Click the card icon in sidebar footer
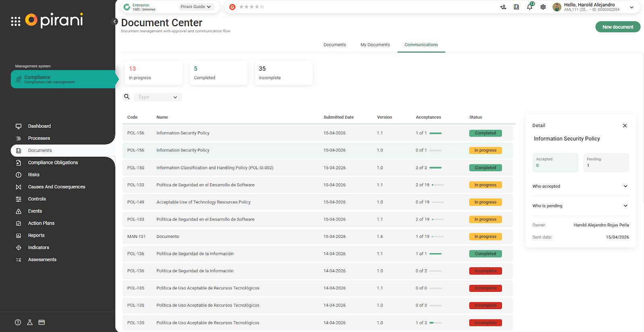644x332 pixels. pos(41,322)
